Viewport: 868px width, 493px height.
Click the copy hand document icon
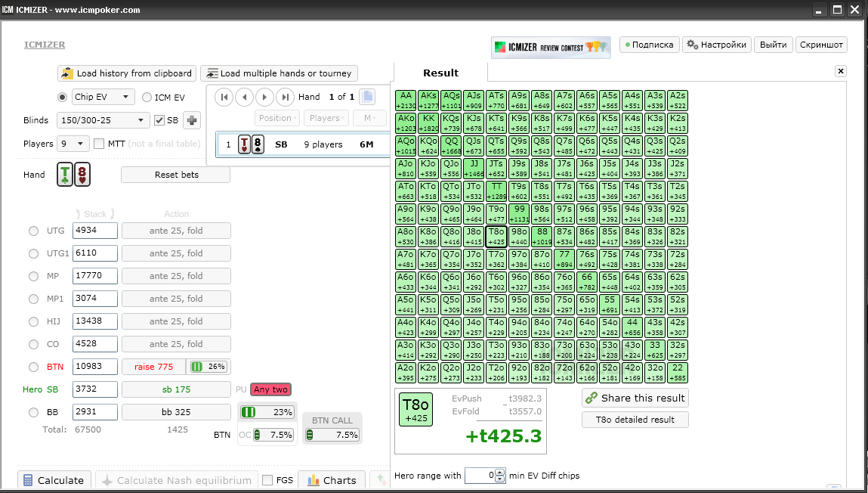click(x=367, y=96)
